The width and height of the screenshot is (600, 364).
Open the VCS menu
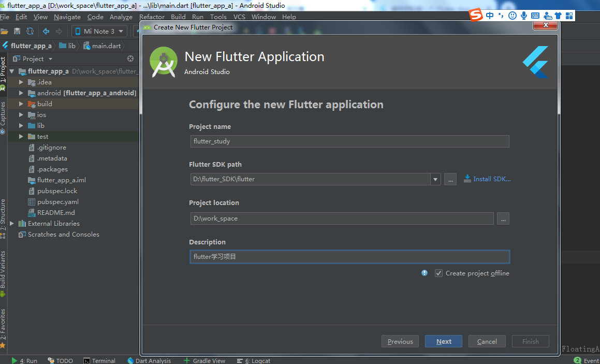[239, 17]
